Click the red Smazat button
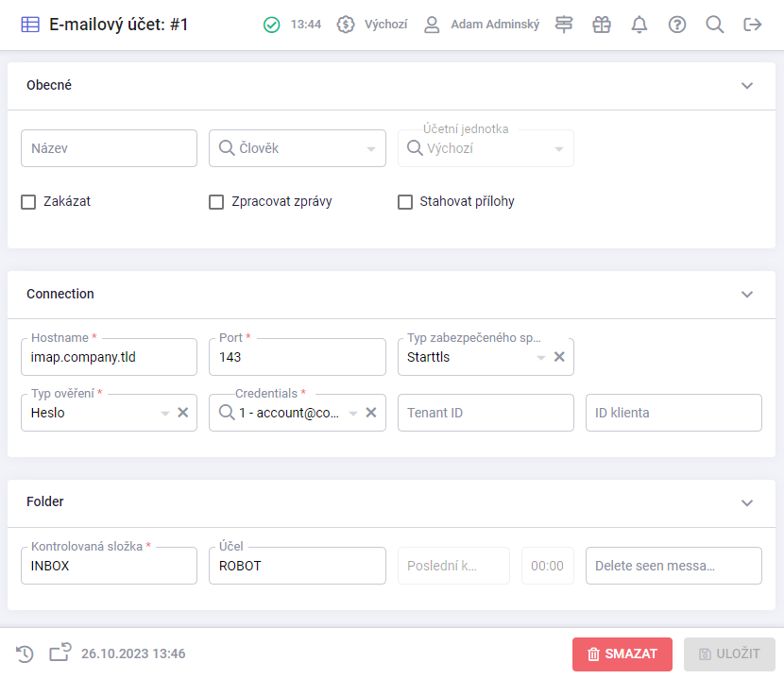 coord(622,654)
